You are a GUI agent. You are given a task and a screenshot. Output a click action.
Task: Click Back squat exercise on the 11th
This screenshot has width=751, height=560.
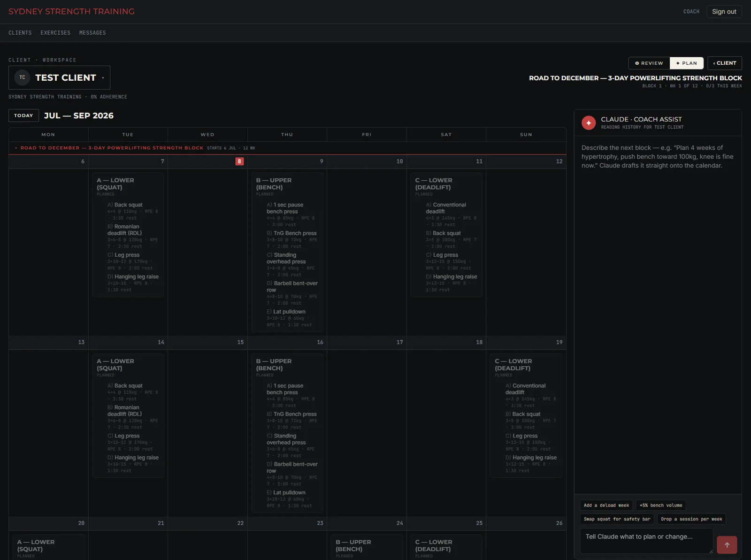coord(446,233)
